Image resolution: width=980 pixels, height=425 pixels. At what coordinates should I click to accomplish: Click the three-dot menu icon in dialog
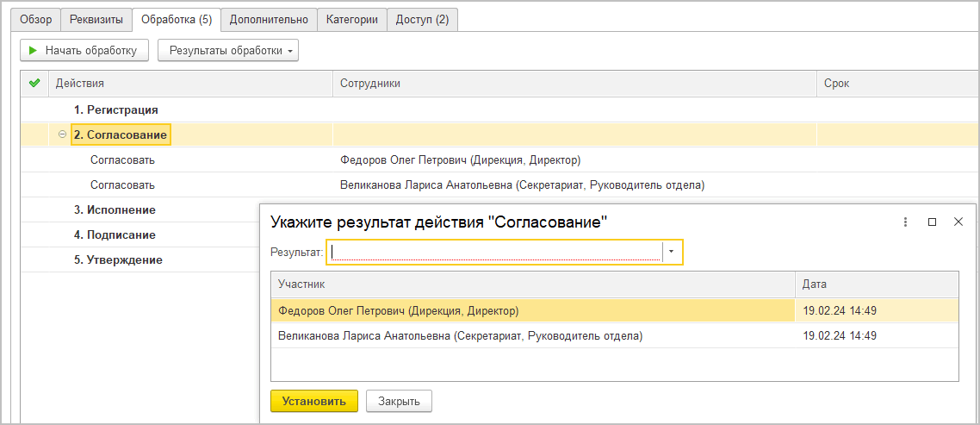coord(905,222)
